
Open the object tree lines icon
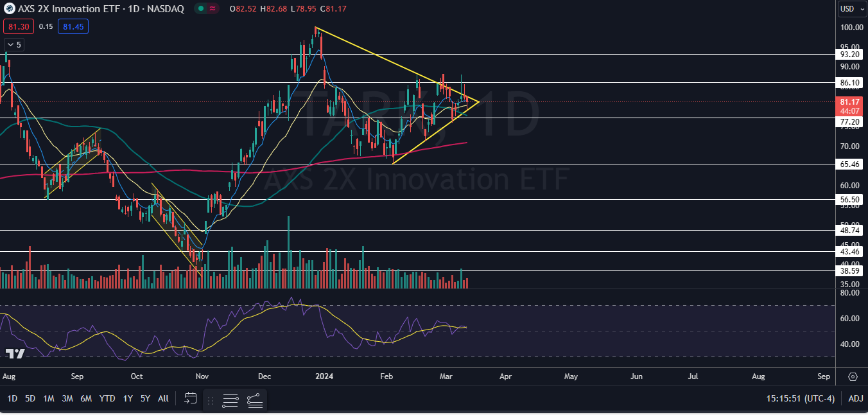[230, 401]
